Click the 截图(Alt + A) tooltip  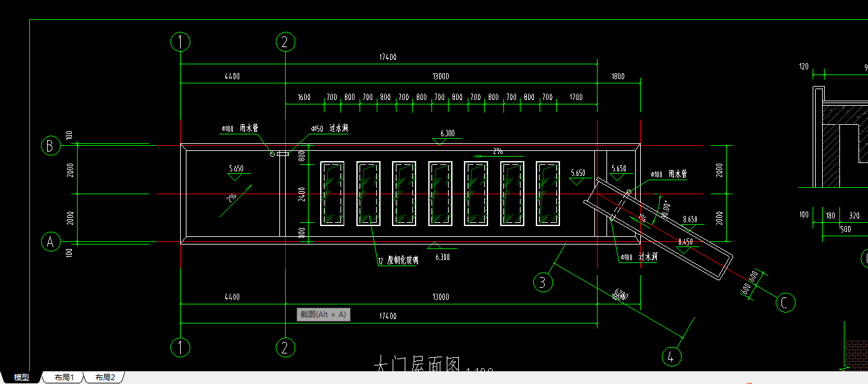point(323,314)
